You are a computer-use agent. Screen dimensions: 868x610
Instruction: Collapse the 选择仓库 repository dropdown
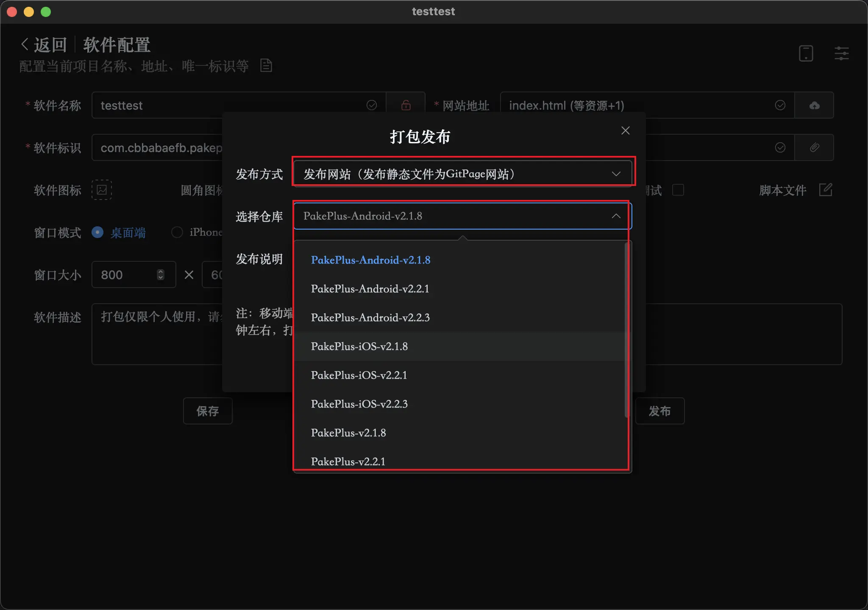click(x=615, y=216)
